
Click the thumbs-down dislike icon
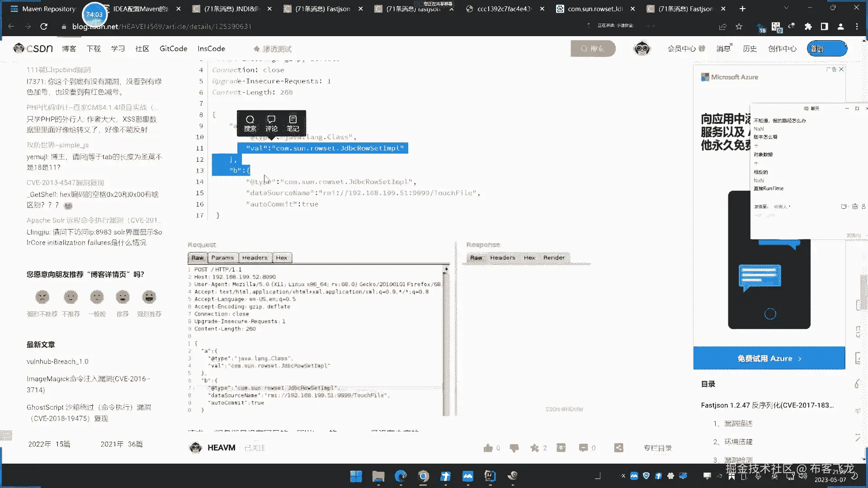tap(514, 448)
